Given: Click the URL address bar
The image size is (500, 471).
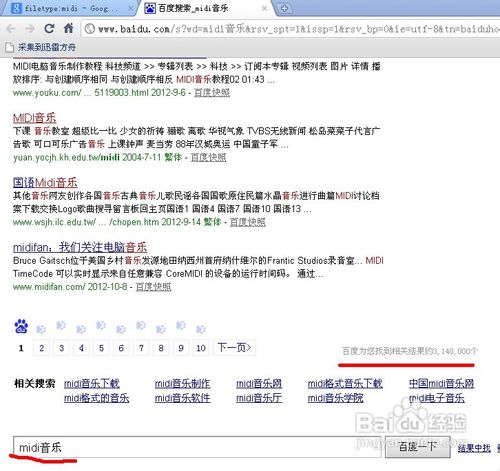Looking at the screenshot, I should (290, 29).
